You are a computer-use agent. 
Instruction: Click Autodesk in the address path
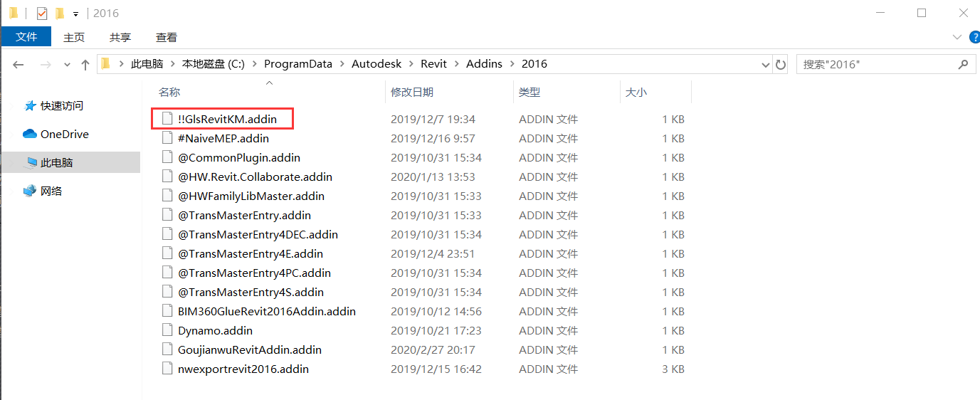point(376,64)
